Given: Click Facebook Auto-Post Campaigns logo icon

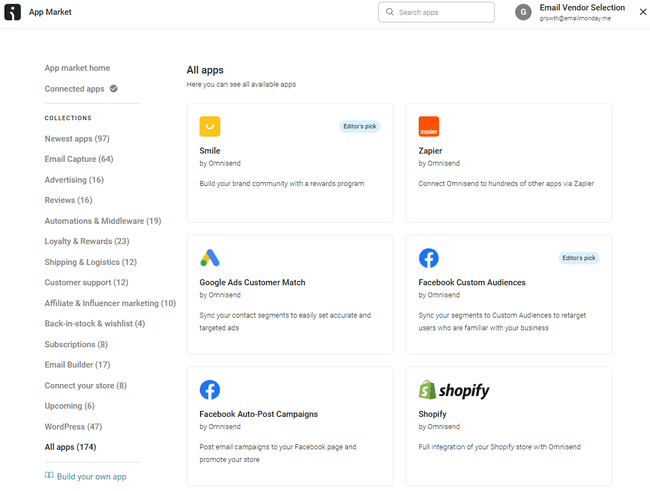Looking at the screenshot, I should coord(210,390).
